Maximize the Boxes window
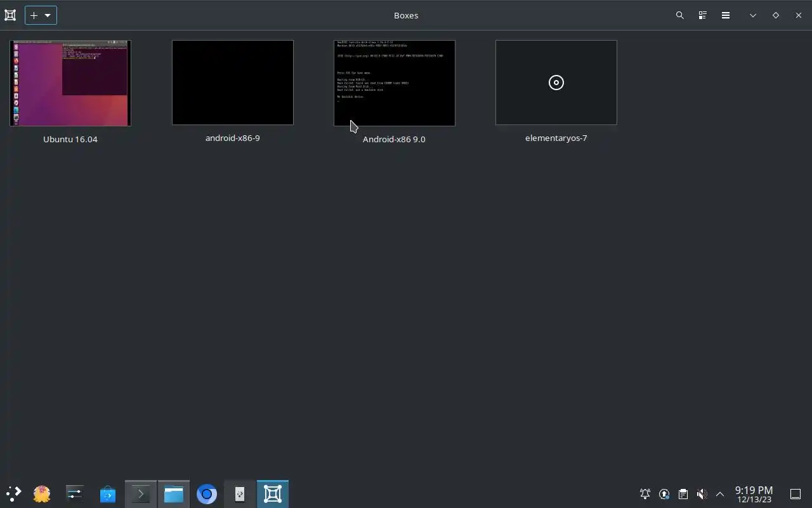The image size is (812, 508). [776, 15]
